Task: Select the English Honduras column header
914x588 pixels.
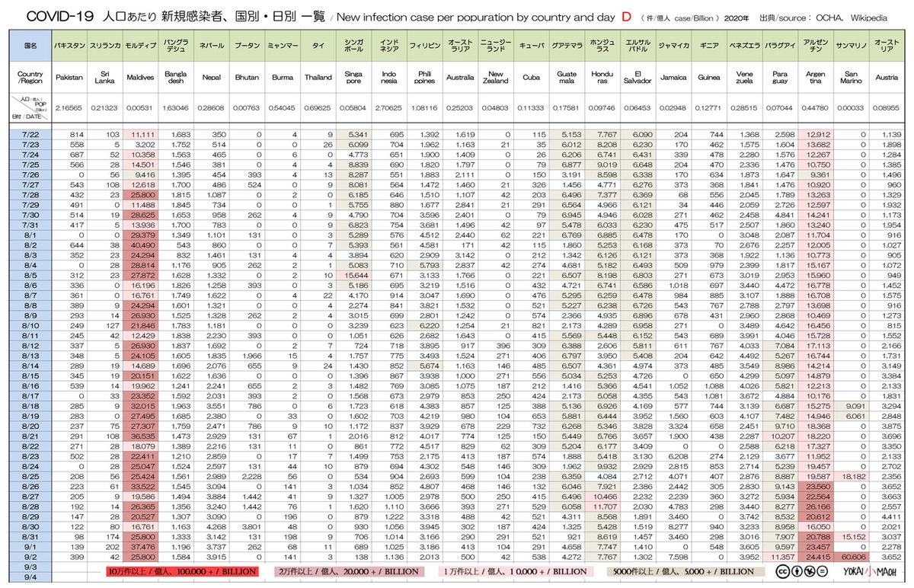Action: click(x=601, y=77)
